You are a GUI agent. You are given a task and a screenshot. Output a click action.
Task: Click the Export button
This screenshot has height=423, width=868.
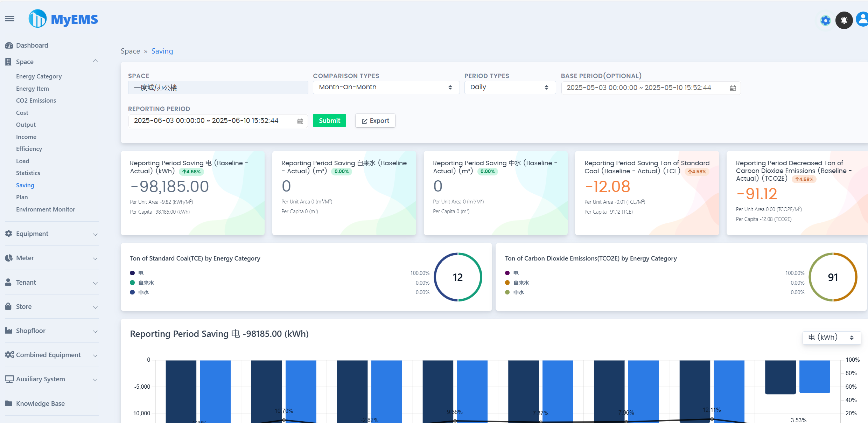point(375,121)
